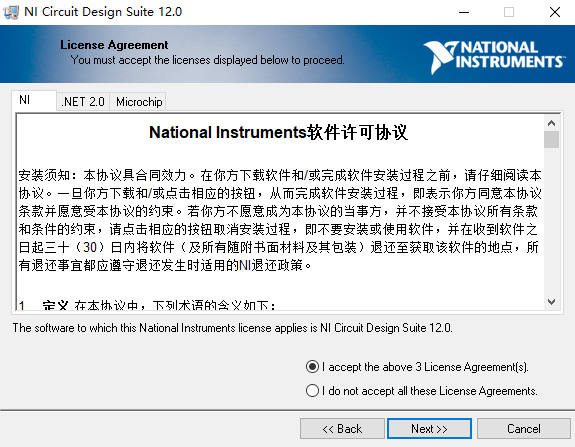
Task: Click the National Instruments logo
Action: click(x=494, y=57)
